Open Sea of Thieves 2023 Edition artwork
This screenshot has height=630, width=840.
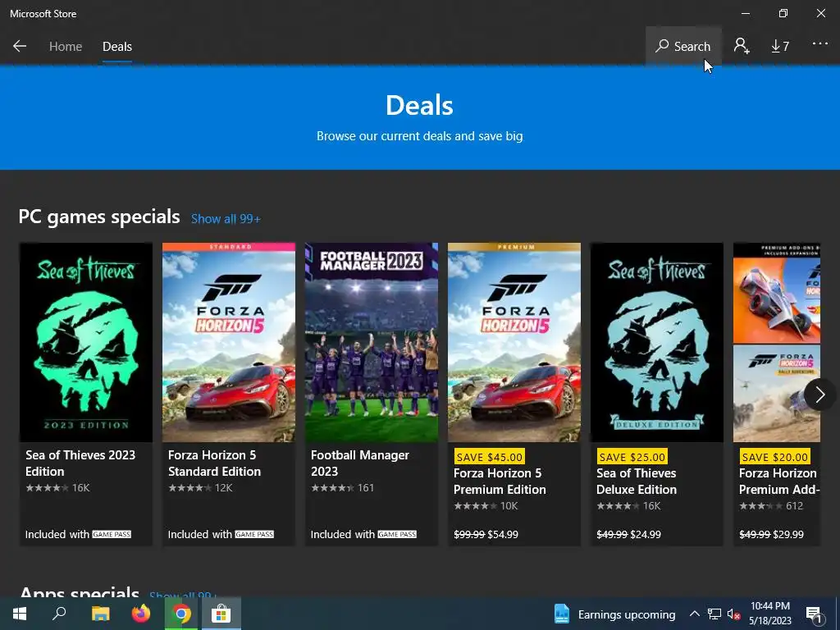pyautogui.click(x=85, y=342)
